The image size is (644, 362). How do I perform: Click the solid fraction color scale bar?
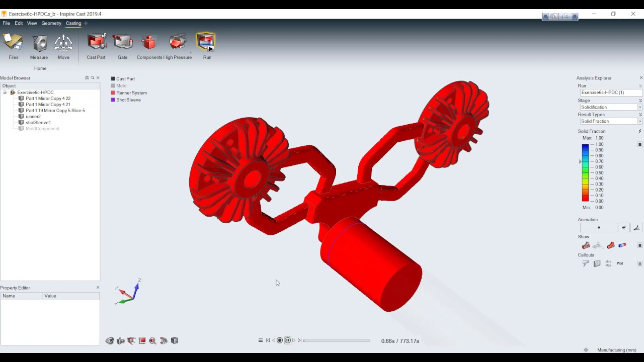click(x=585, y=173)
